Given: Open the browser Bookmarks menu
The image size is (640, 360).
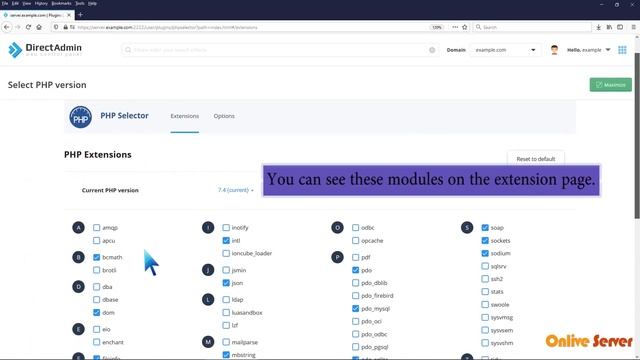Looking at the screenshot, I should (61, 3).
